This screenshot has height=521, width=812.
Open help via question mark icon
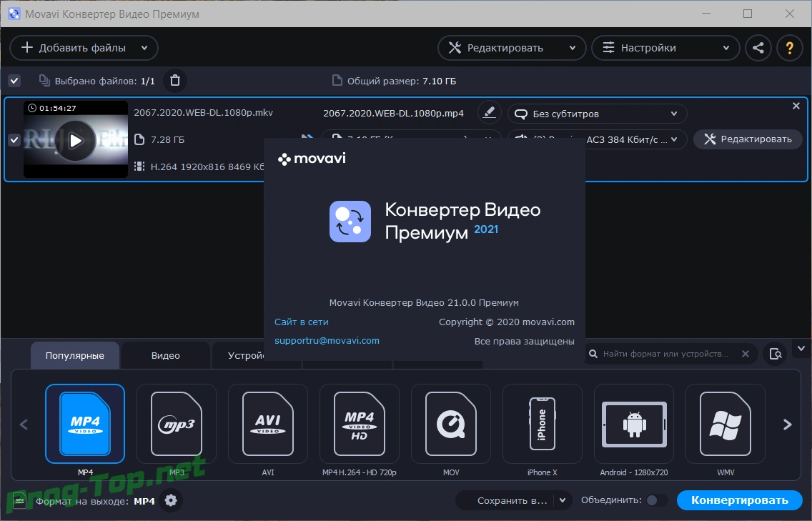click(790, 48)
